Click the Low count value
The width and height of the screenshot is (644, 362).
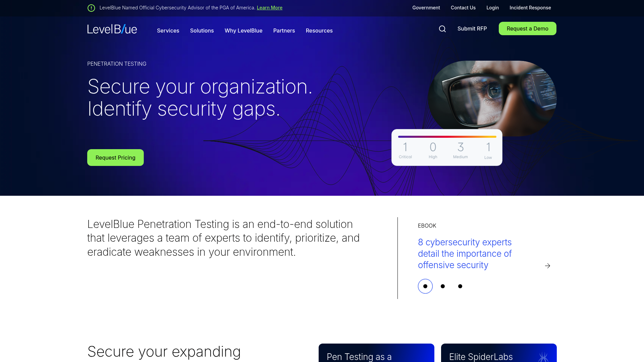(488, 147)
